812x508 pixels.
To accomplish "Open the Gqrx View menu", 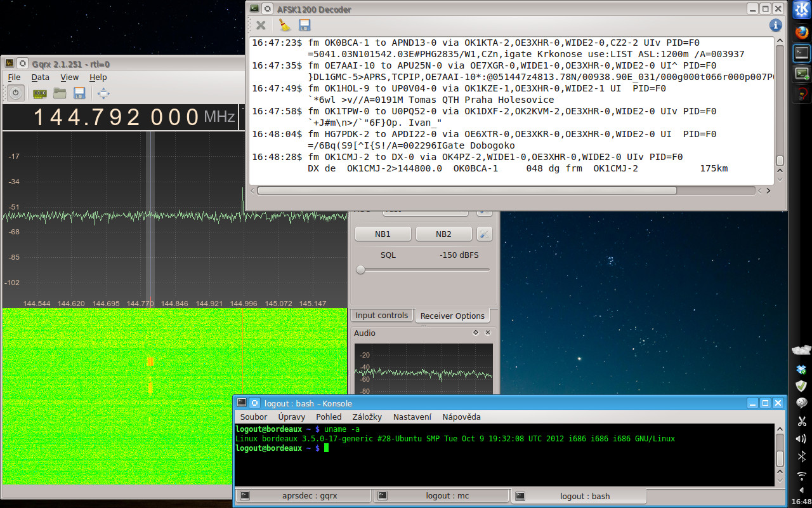I will point(70,77).
